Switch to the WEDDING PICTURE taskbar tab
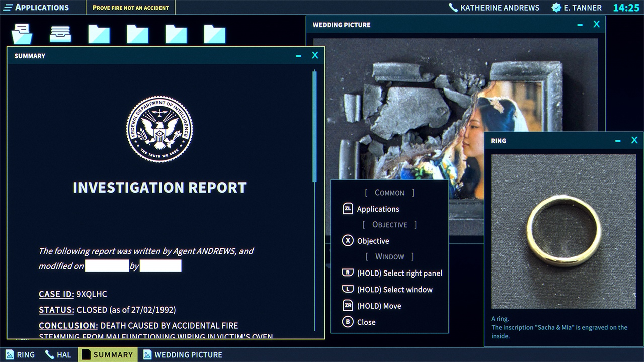The image size is (644, 362). (182, 355)
